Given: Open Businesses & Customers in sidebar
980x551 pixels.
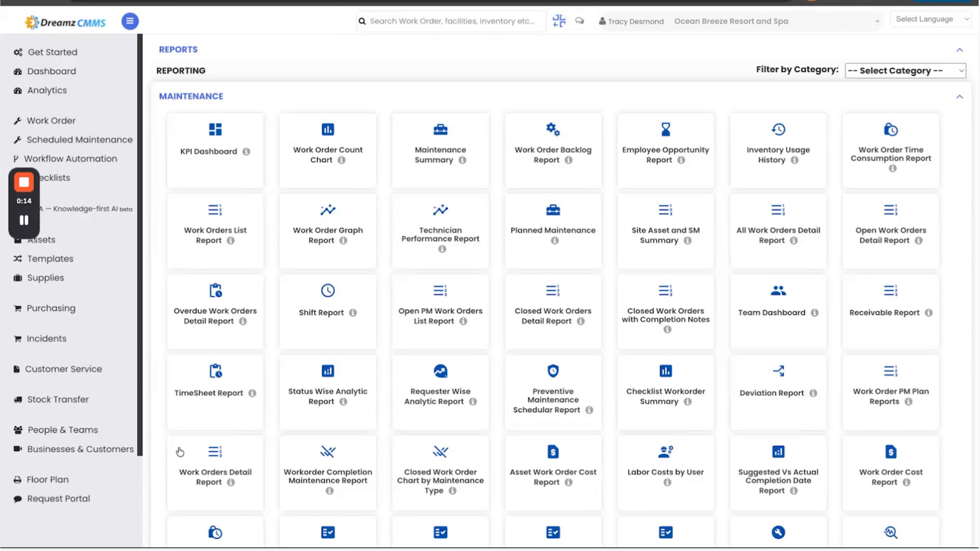Looking at the screenshot, I should pos(80,449).
